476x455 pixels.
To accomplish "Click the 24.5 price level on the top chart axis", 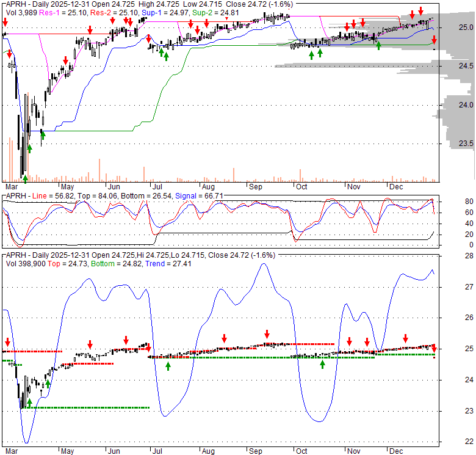I will pos(449,66).
